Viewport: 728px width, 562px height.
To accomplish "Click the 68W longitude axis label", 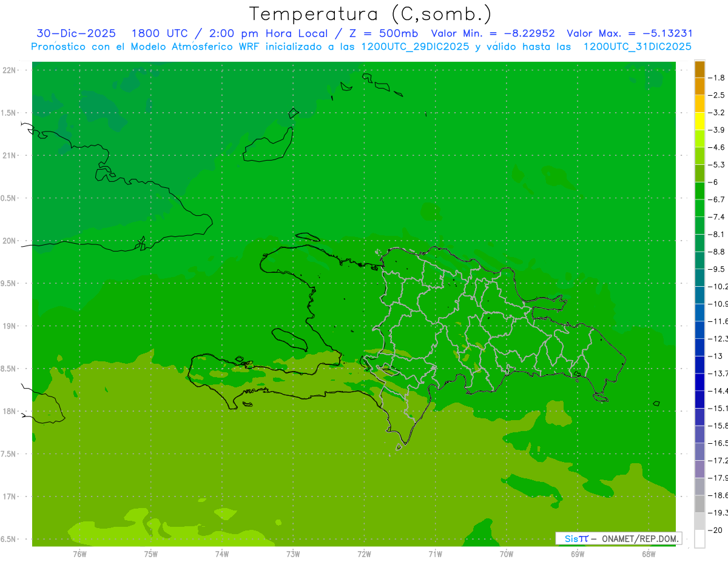I will click(649, 554).
